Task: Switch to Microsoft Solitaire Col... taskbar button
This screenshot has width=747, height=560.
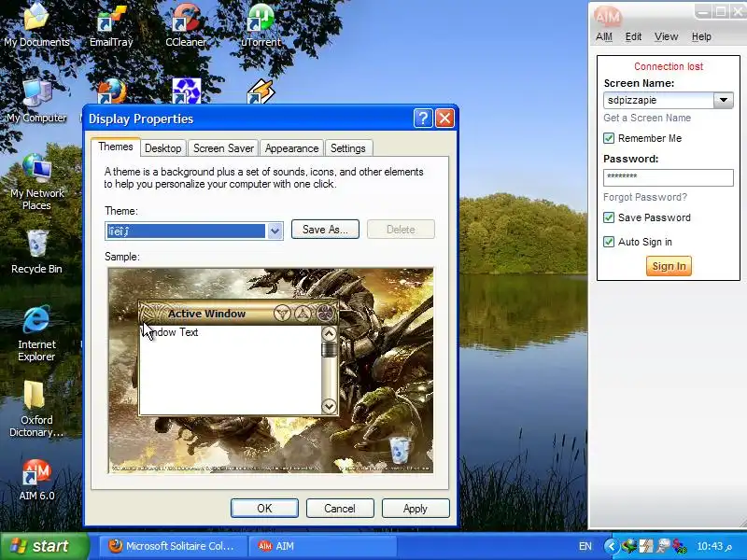Action: (174, 546)
